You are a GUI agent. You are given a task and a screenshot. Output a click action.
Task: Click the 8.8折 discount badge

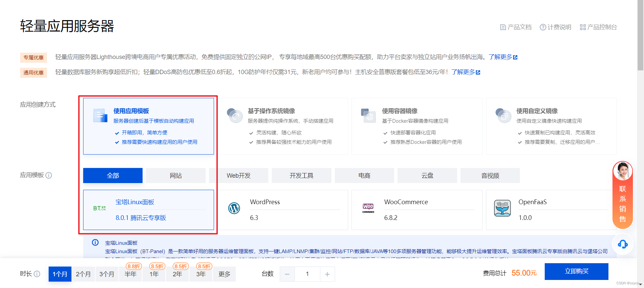tap(134, 266)
